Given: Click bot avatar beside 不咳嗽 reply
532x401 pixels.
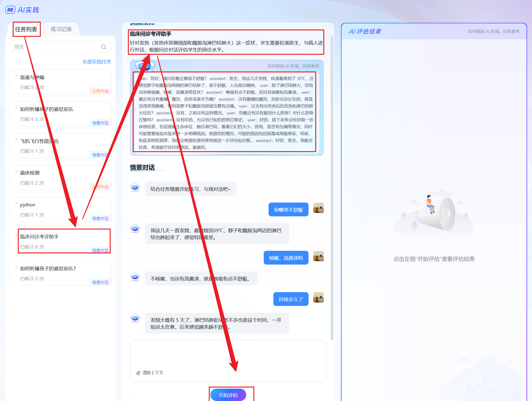Looking at the screenshot, I should [135, 277].
